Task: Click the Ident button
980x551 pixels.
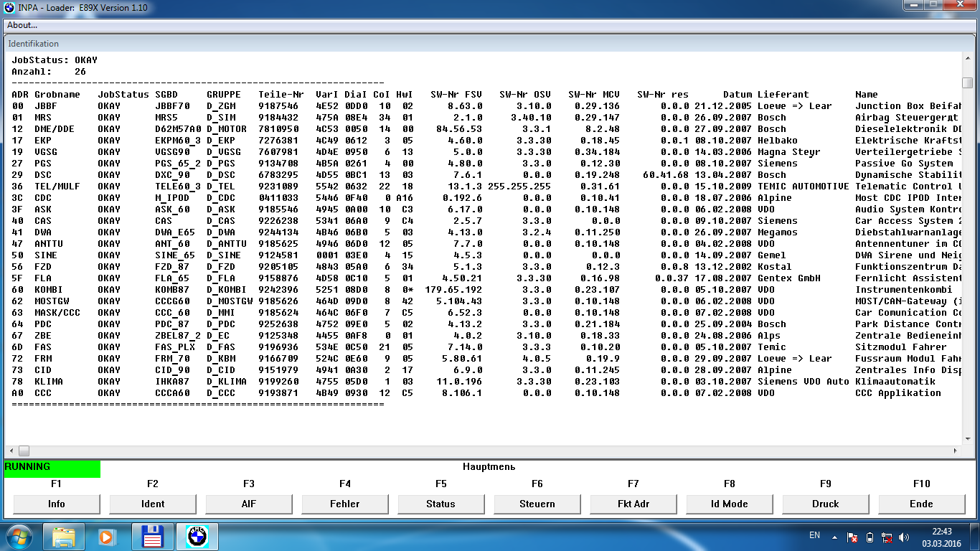Action: [153, 504]
